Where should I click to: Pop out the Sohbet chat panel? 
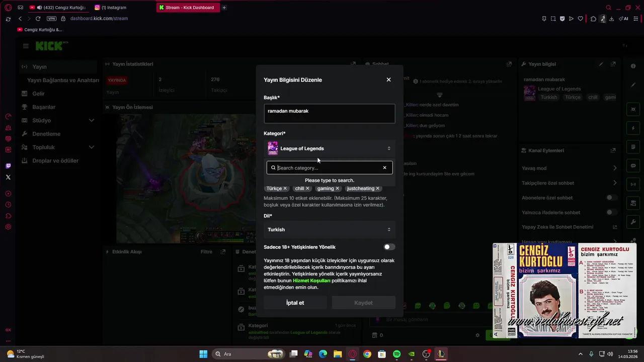click(509, 64)
